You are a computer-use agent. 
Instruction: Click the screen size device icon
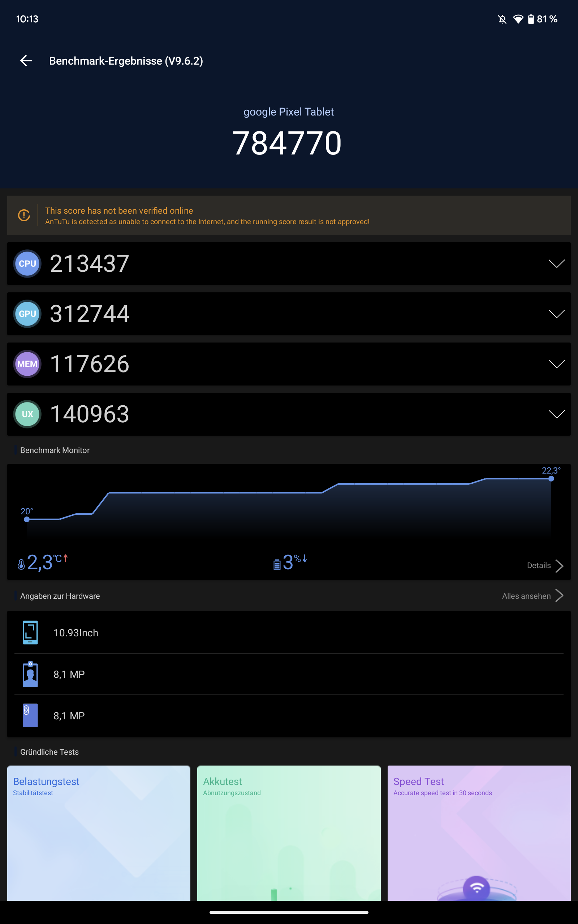click(30, 633)
